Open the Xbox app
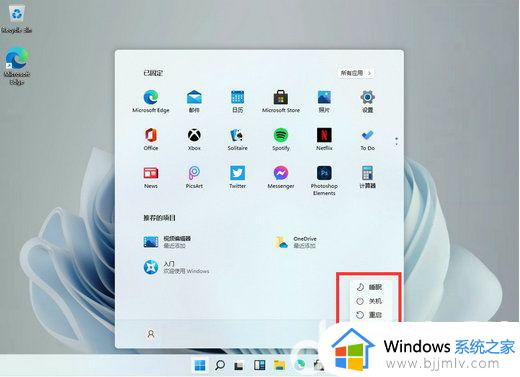The image size is (520, 377). 194,139
